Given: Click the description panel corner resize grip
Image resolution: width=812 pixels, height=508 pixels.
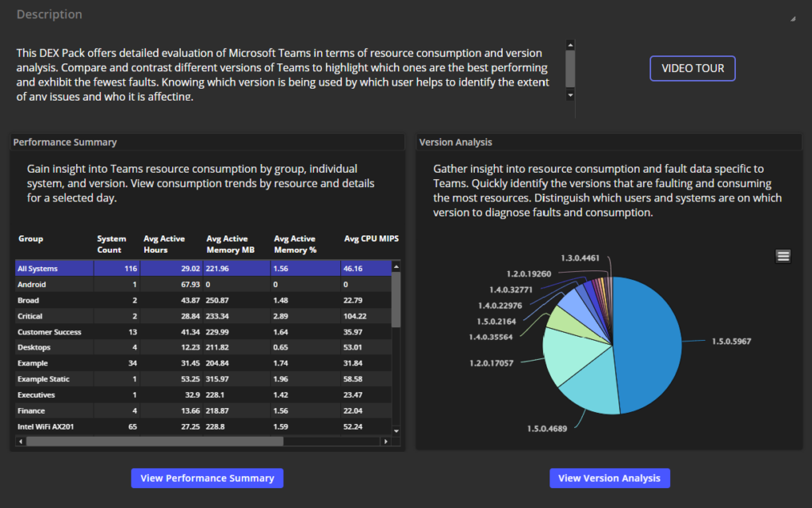Looking at the screenshot, I should pos(793,18).
